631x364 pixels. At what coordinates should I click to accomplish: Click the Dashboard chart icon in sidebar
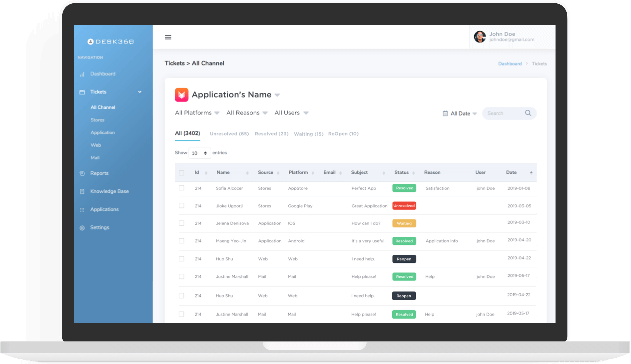pos(82,74)
